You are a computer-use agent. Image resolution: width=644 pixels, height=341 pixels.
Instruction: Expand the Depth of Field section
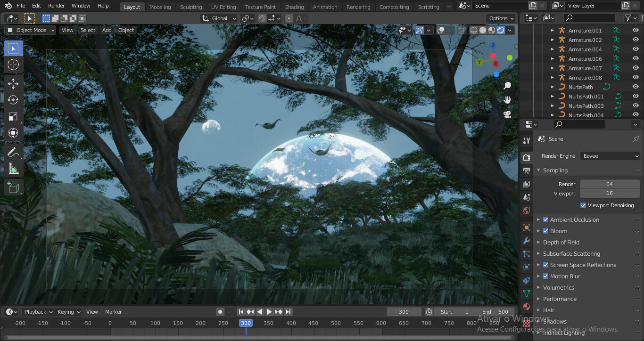pyautogui.click(x=538, y=242)
